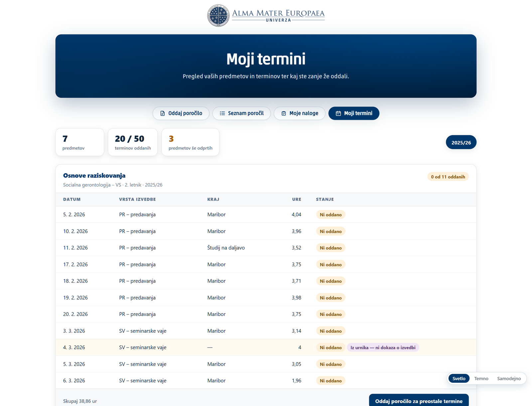Click the Osnove raziskovanja course title
The height and width of the screenshot is (406, 532).
[x=94, y=175]
